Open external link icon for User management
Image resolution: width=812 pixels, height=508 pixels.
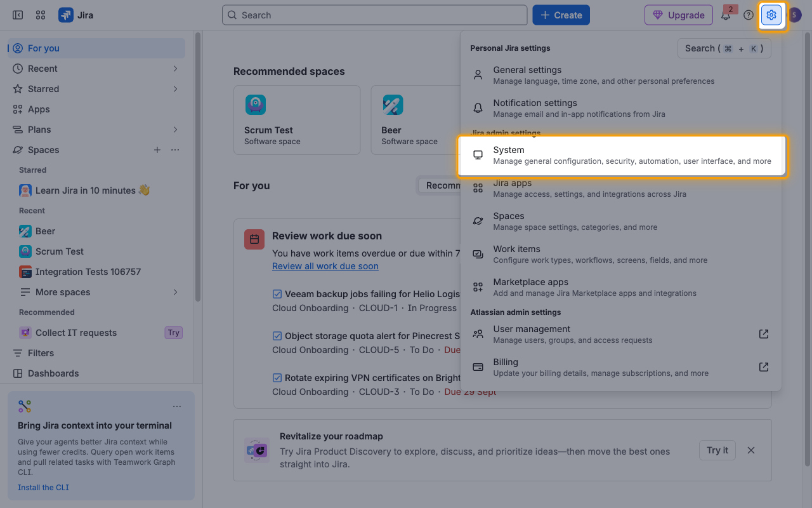(x=764, y=334)
